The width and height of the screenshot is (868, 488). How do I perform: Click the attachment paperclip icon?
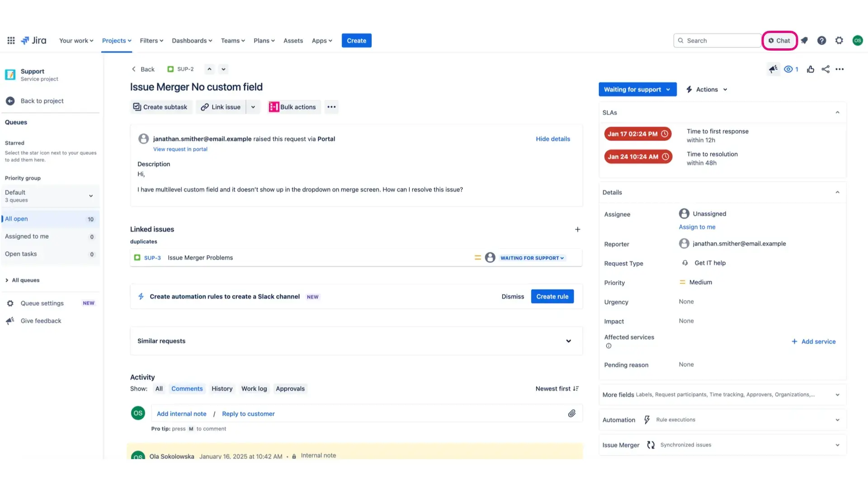571,413
